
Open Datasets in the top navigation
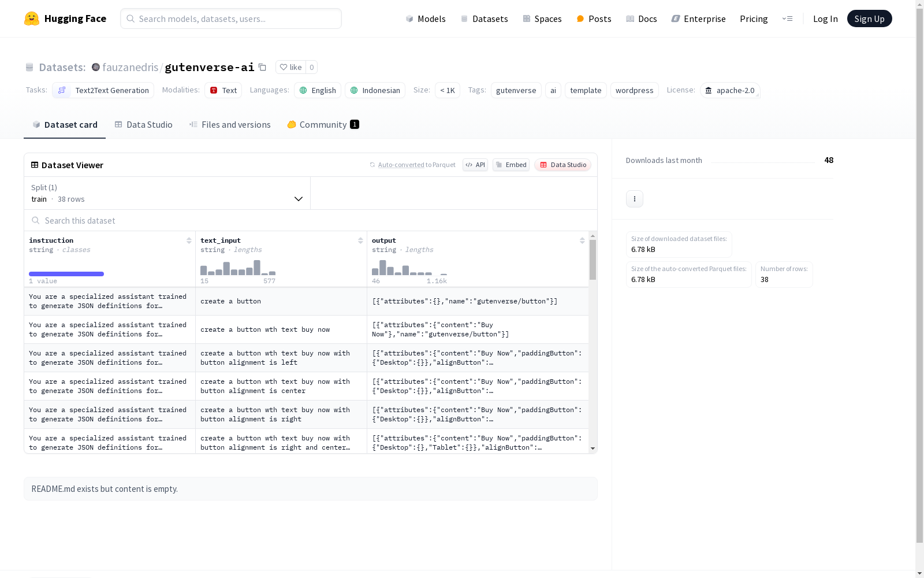coord(484,18)
